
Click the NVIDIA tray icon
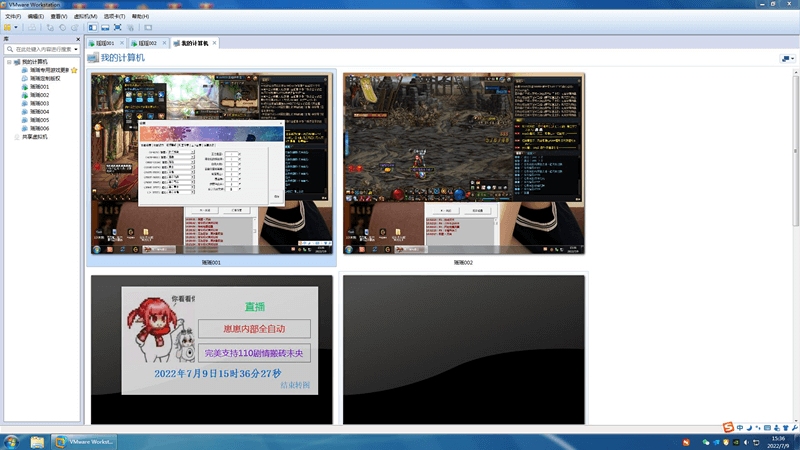coord(736,442)
